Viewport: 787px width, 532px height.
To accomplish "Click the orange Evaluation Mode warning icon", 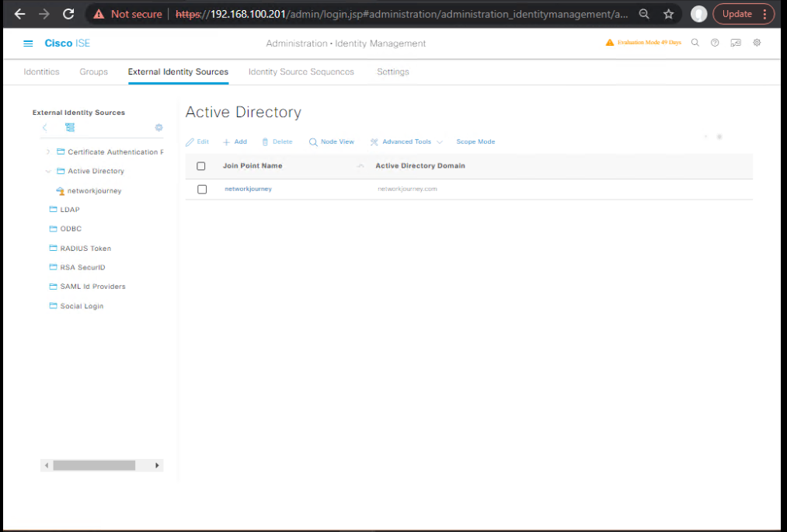I will [x=610, y=43].
